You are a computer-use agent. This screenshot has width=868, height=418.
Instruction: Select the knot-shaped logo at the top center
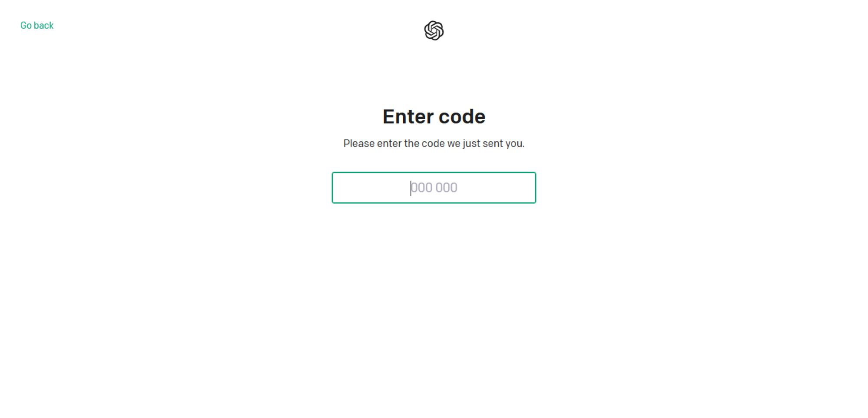pos(434,30)
